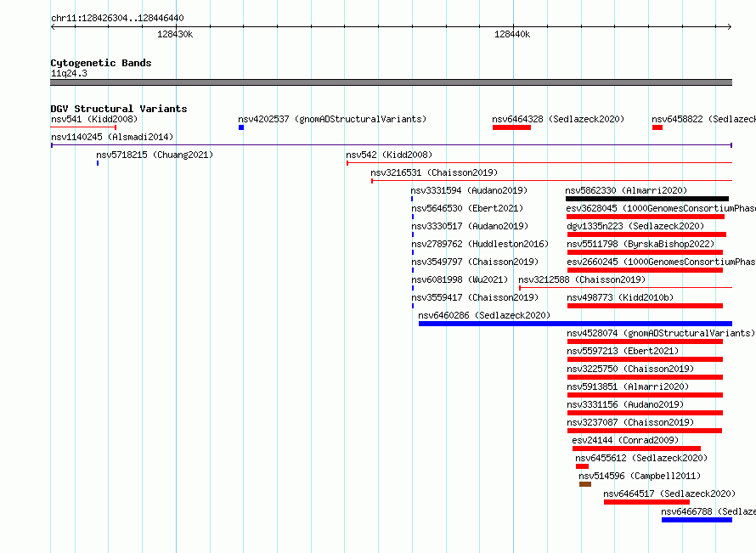Image resolution: width=756 pixels, height=553 pixels.
Task: Select nsv3237087 (Chaisson2019) label
Action: (x=630, y=422)
